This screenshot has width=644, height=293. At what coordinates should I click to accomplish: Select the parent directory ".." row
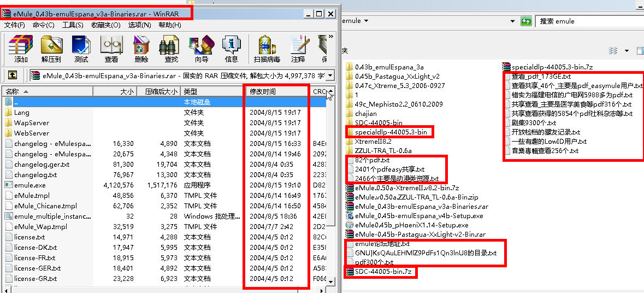[164, 102]
